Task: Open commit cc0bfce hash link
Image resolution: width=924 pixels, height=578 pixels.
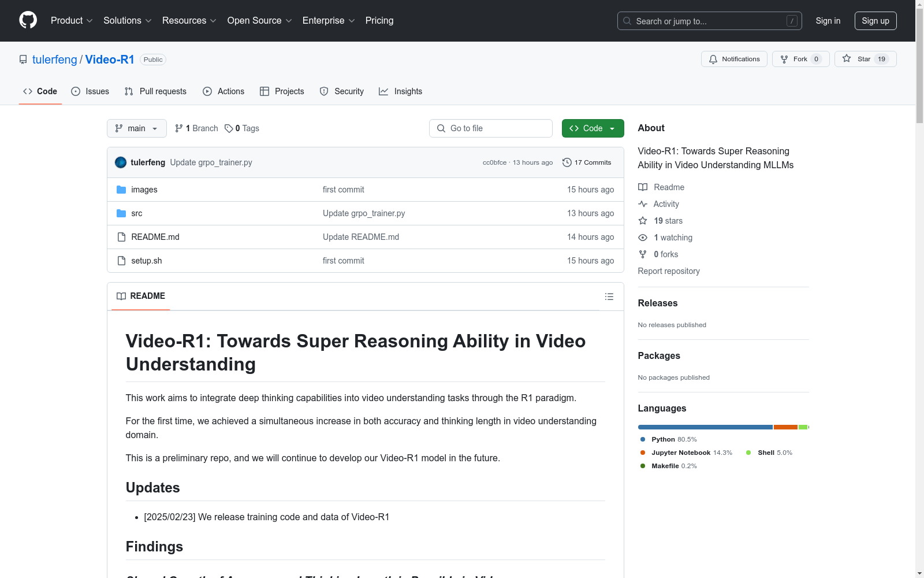Action: coord(494,162)
